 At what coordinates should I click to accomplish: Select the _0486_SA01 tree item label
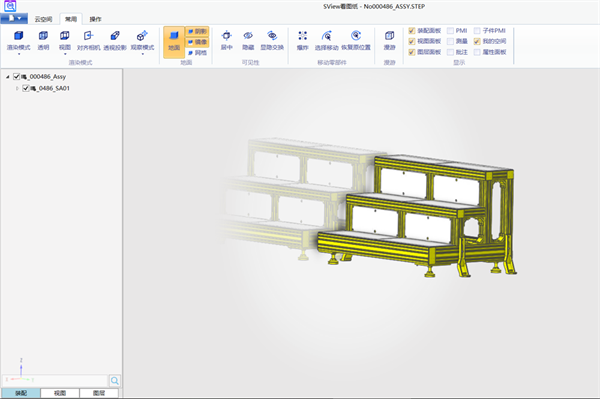54,88
